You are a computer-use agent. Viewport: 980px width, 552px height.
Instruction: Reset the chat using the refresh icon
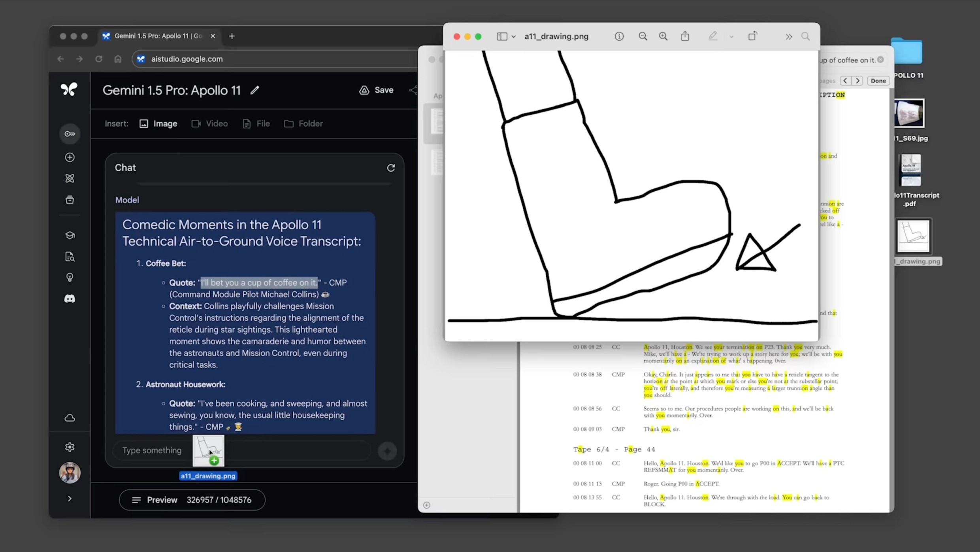[x=391, y=168]
